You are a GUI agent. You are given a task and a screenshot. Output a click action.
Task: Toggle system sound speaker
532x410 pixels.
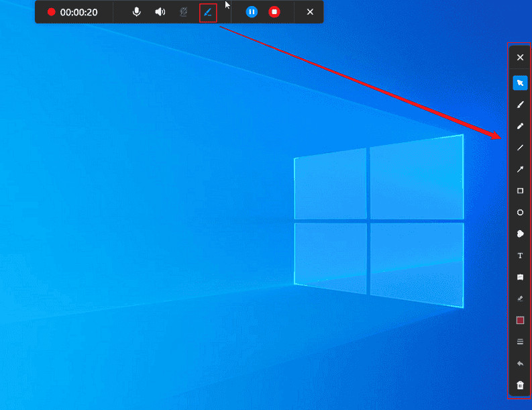[x=160, y=12]
